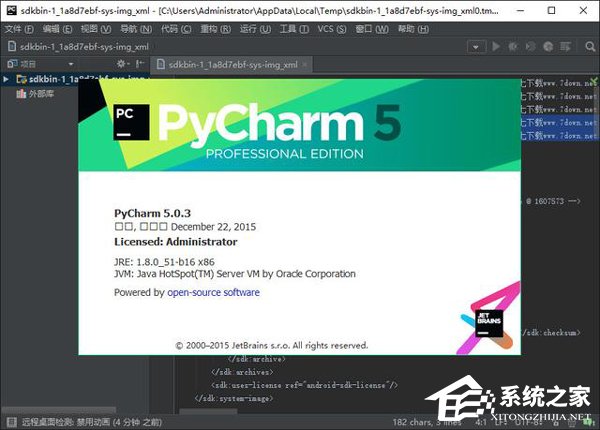This screenshot has width=600, height=430.
Task: Click the copyright 2000–2015 JetBrains line
Action: pos(271,345)
